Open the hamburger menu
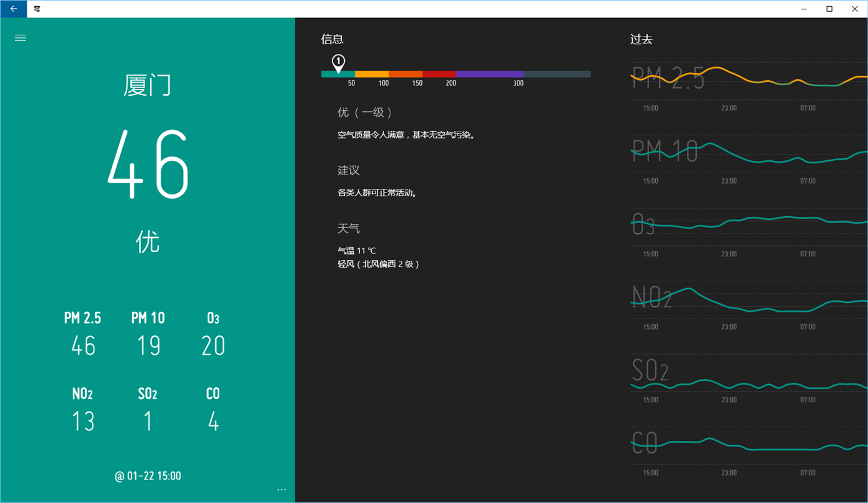Viewport: 868px width, 503px height. coord(20,38)
